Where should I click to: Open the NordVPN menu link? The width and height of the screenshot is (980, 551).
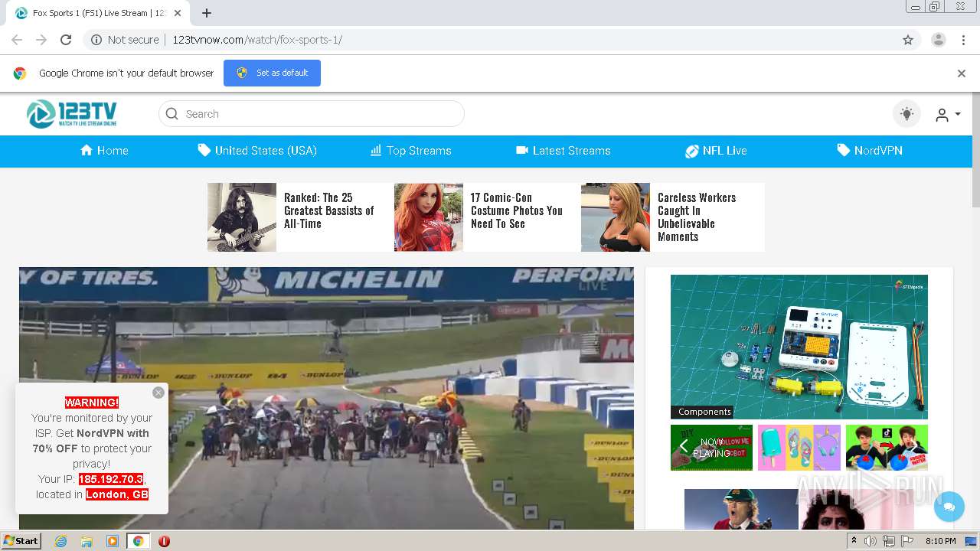click(870, 151)
